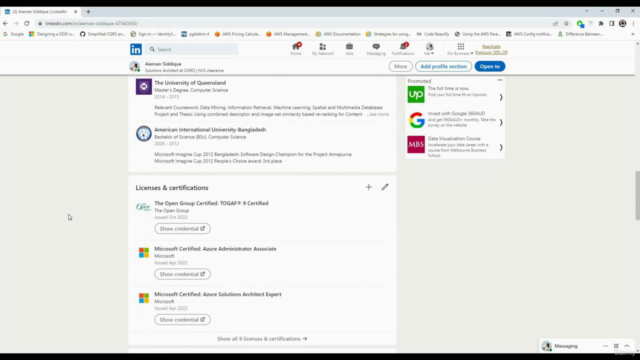The height and width of the screenshot is (360, 640).
Task: Reload the page with refresh icon
Action: pyautogui.click(x=27, y=23)
